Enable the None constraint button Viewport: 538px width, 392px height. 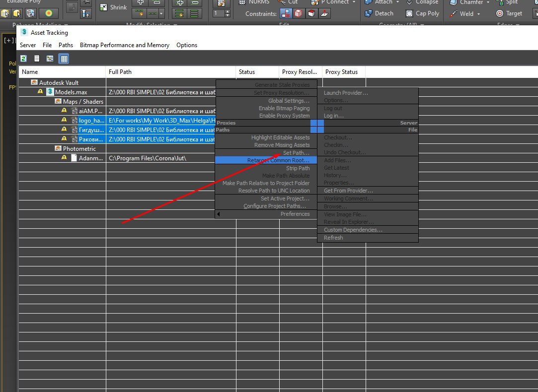click(x=285, y=14)
